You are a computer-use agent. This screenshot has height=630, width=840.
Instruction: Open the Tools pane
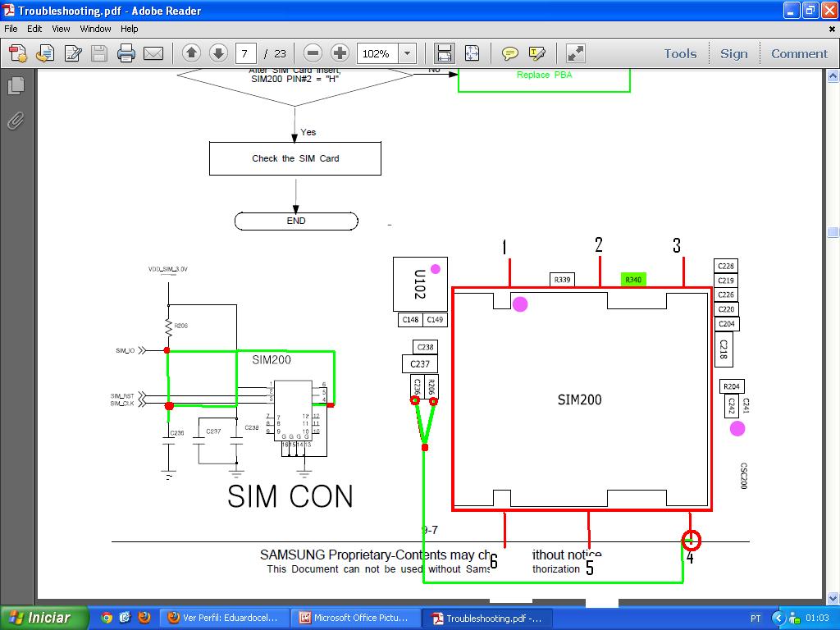click(680, 53)
